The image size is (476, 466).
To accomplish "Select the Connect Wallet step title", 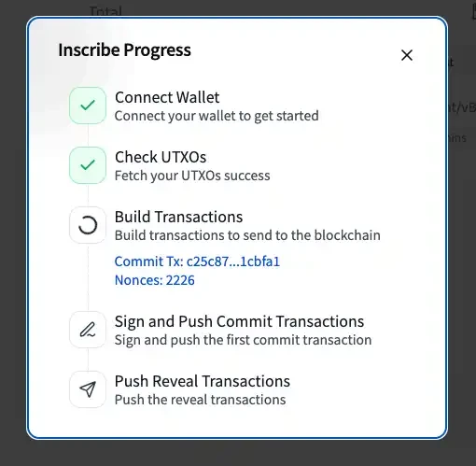I will pyautogui.click(x=167, y=97).
